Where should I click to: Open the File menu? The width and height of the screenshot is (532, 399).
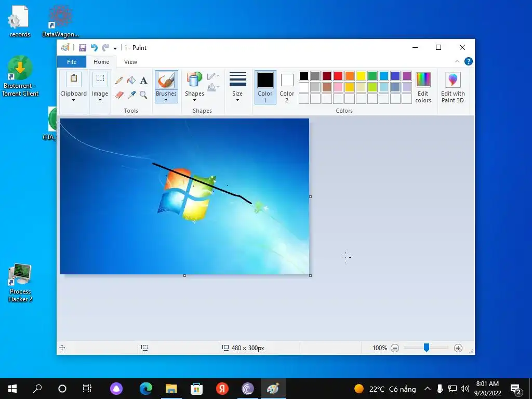(x=72, y=62)
